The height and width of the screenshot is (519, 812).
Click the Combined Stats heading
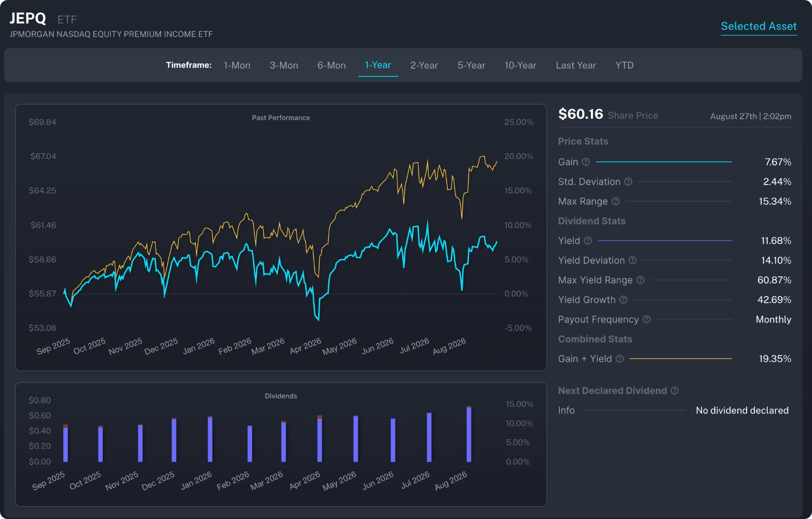[x=595, y=339]
